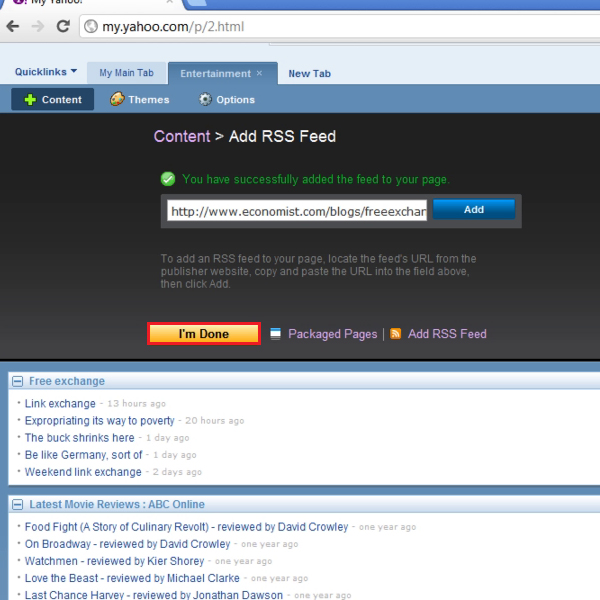The height and width of the screenshot is (600, 600).
Task: Click the green success checkmark icon
Action: (x=168, y=179)
